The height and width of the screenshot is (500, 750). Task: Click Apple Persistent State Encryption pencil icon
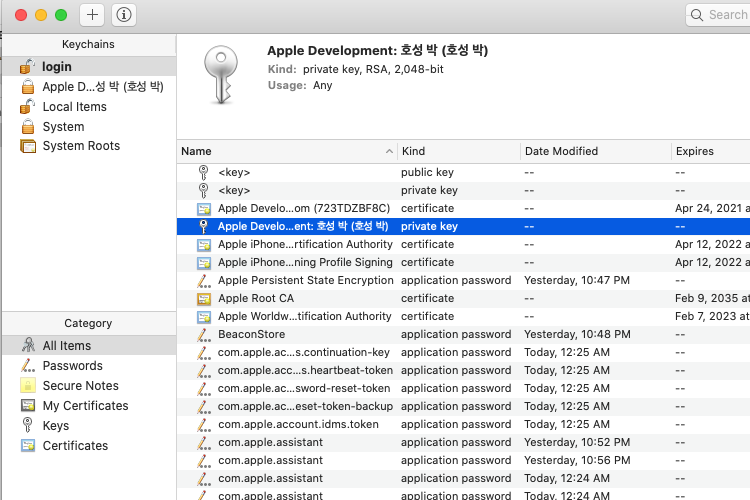(204, 280)
